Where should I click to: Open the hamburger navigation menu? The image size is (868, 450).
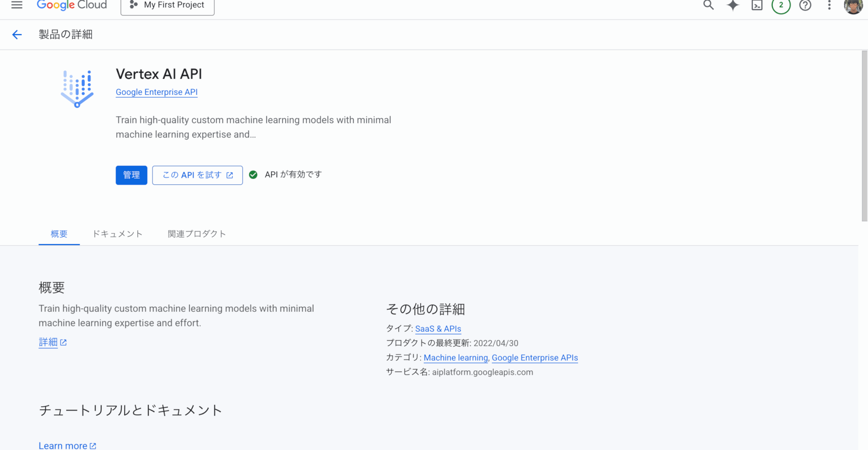17,5
